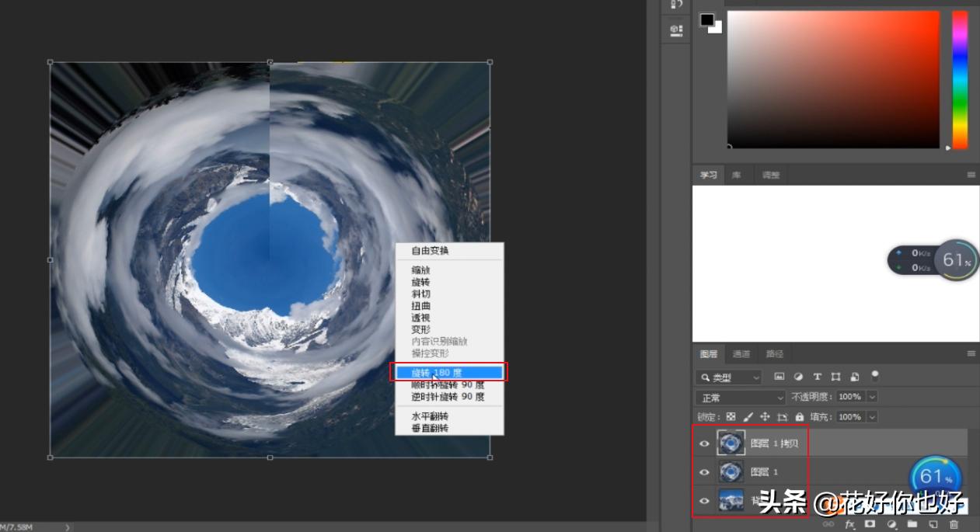Pick a color in the red color field

pos(833,79)
